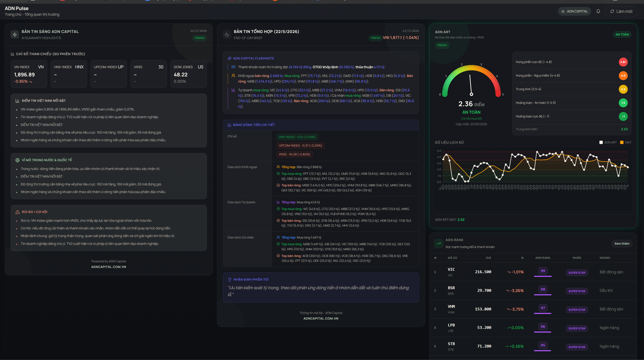Click chart icon beside Điểm tin Việt Nam nổi bật
The image size is (644, 360).
point(18,101)
